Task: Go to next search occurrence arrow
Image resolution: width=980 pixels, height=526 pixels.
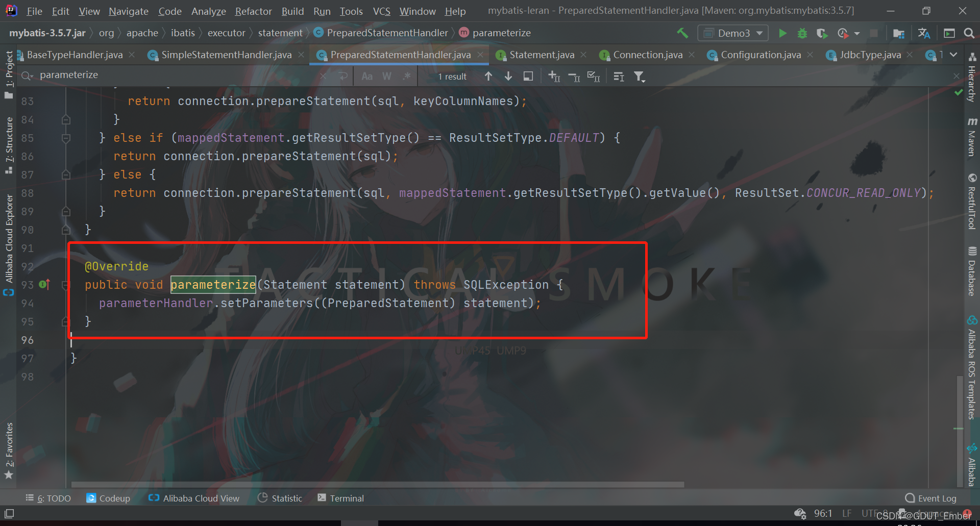Action: (x=508, y=76)
